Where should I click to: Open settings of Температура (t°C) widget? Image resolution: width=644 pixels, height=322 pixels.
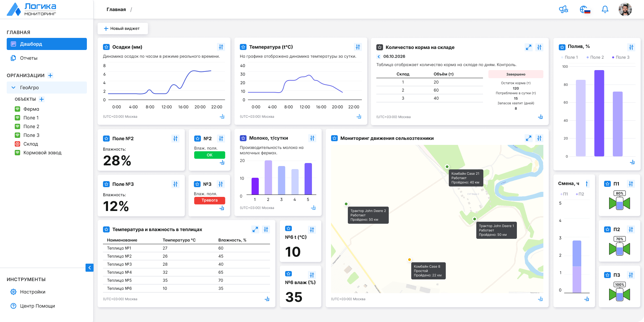[x=358, y=47]
